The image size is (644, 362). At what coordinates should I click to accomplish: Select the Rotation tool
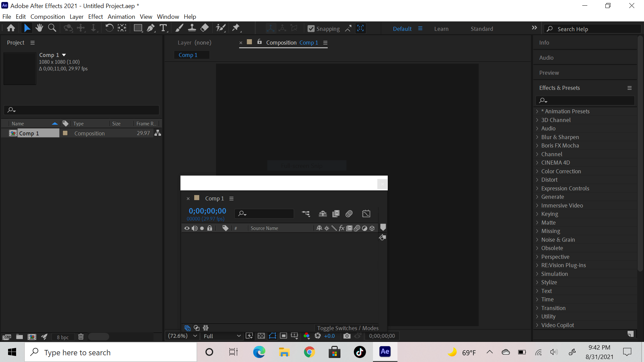(109, 28)
